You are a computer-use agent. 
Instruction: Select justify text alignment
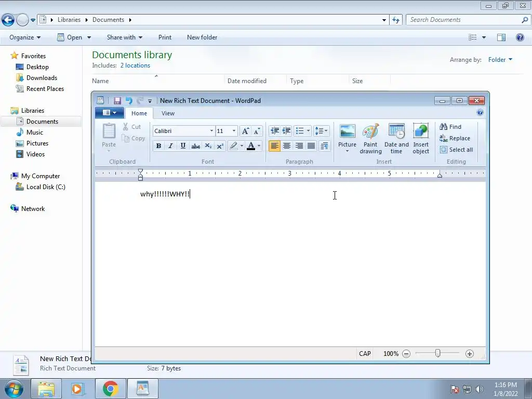pyautogui.click(x=311, y=146)
